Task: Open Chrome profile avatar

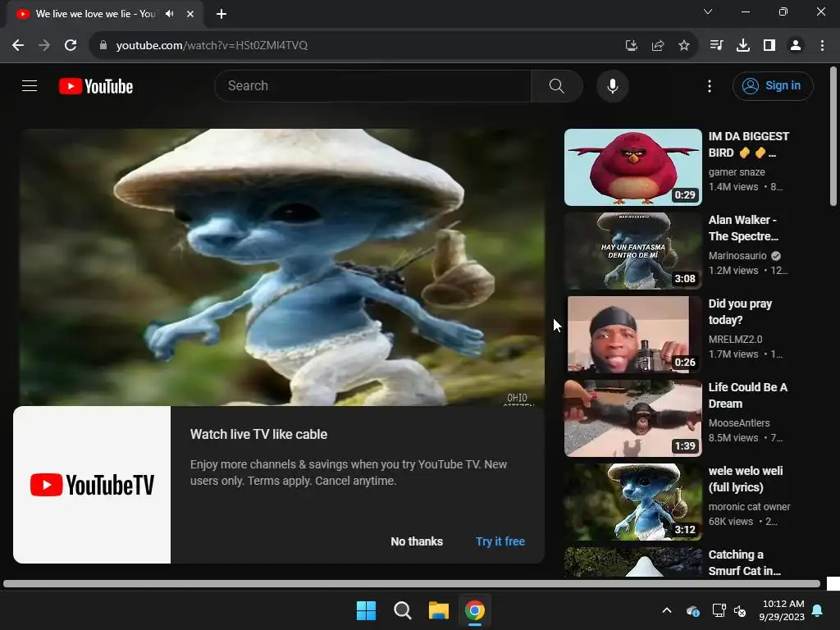Action: [796, 45]
